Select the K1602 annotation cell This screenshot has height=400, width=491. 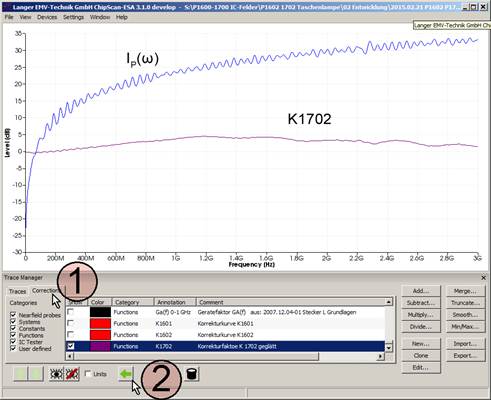click(x=175, y=335)
